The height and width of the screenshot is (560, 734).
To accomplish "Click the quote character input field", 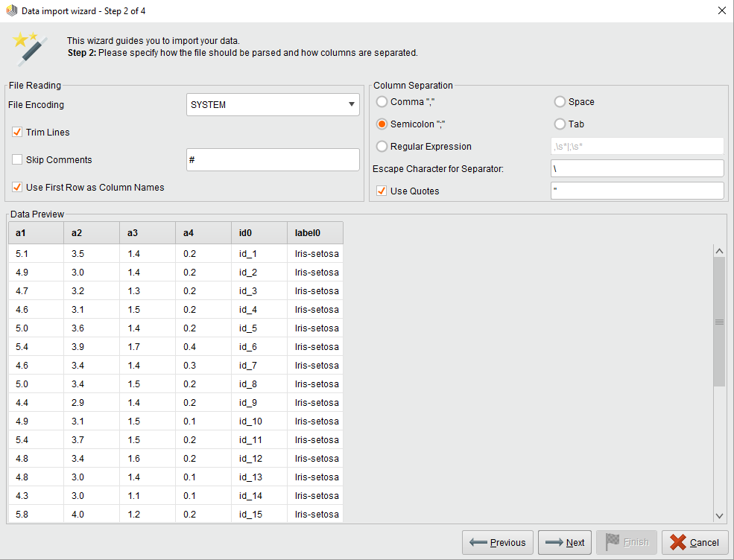I will (637, 191).
